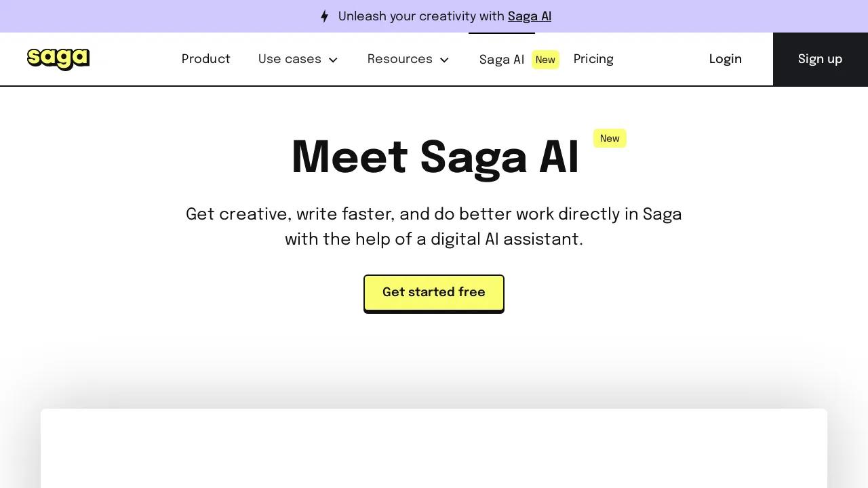
Task: Expand the chevron next to Use cases
Action: tap(333, 60)
